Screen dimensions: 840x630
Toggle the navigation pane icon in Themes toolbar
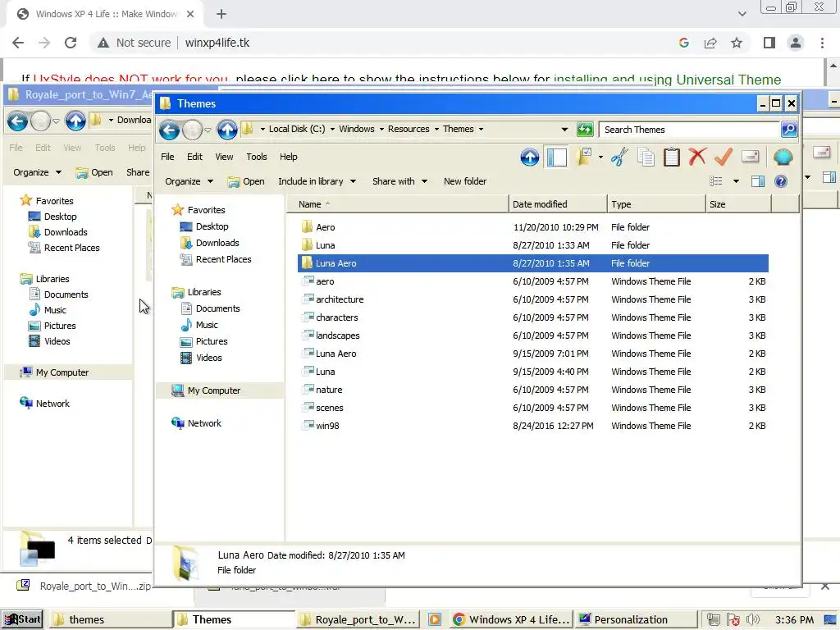[557, 157]
